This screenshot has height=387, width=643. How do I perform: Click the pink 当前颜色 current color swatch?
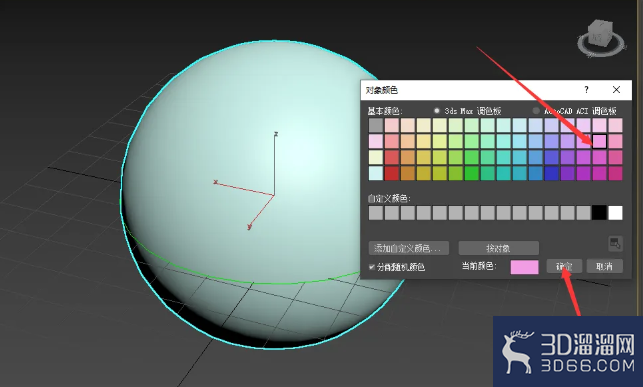pyautogui.click(x=524, y=267)
